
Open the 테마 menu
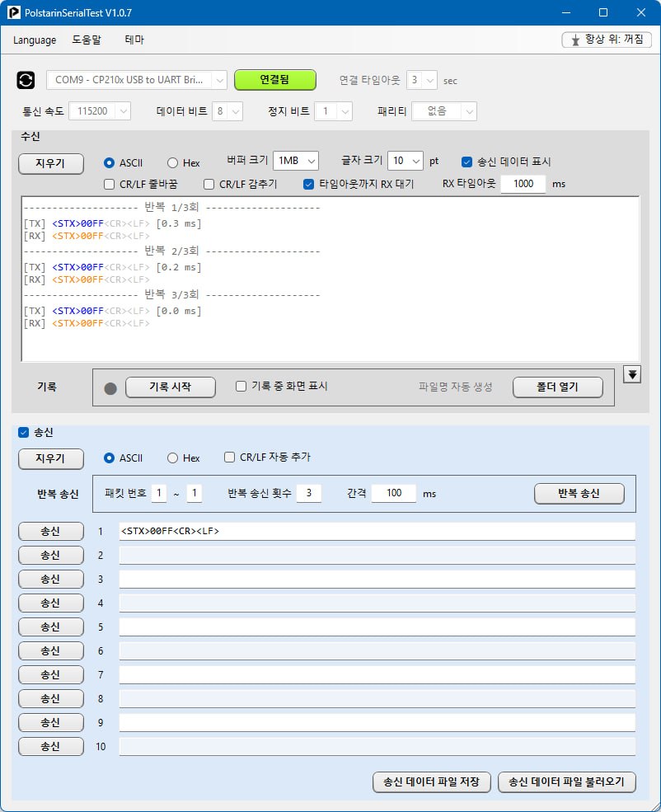point(134,40)
